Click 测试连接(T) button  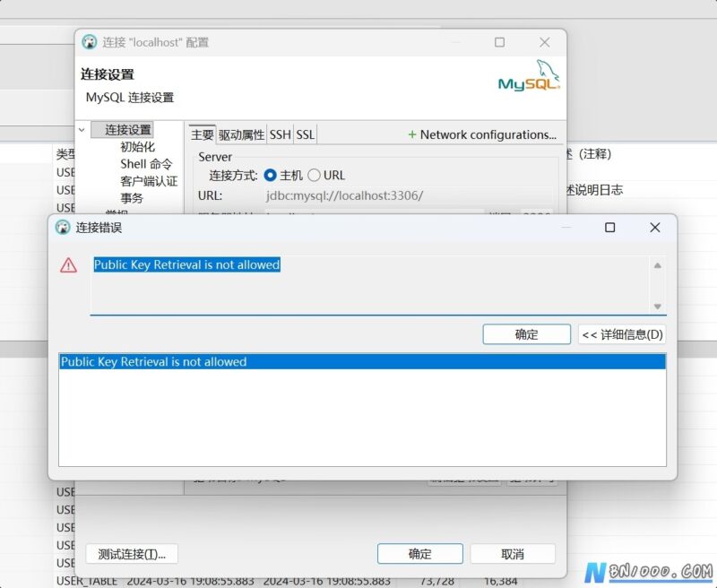(x=132, y=554)
